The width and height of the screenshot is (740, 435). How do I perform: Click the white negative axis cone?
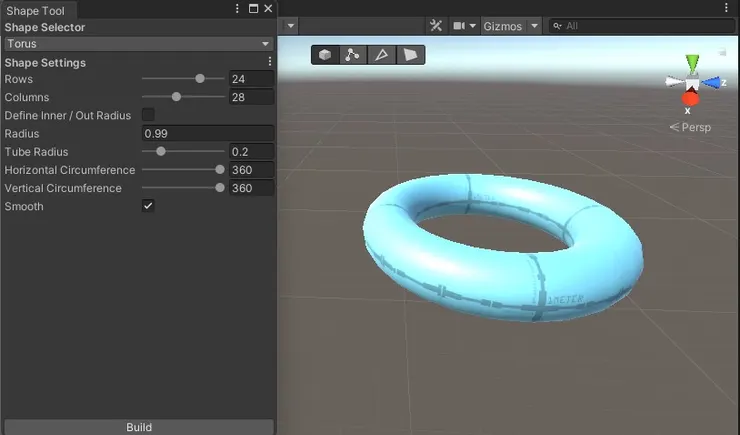coord(674,82)
